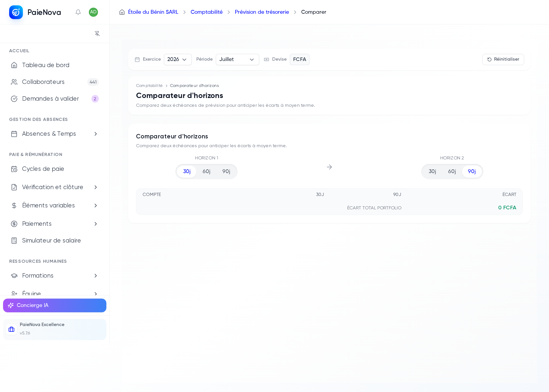Expand the Formations chevron
Image resolution: width=549 pixels, height=392 pixels.
(x=96, y=276)
